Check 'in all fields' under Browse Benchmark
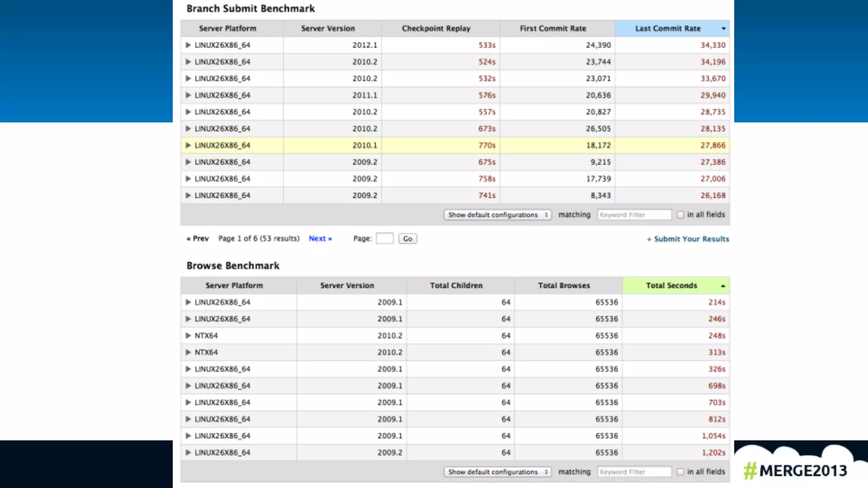Viewport: 868px width, 488px height. (680, 471)
